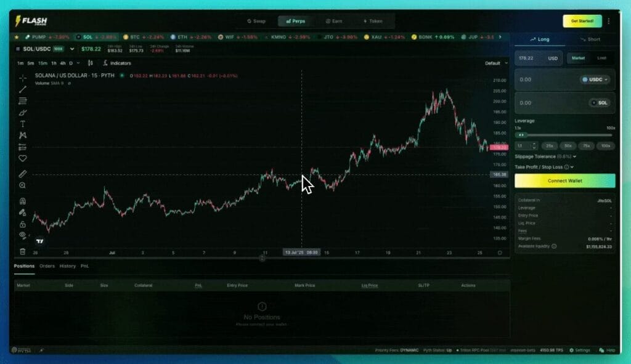This screenshot has height=364, width=631.
Task: Open the Orders tab
Action: click(47, 266)
